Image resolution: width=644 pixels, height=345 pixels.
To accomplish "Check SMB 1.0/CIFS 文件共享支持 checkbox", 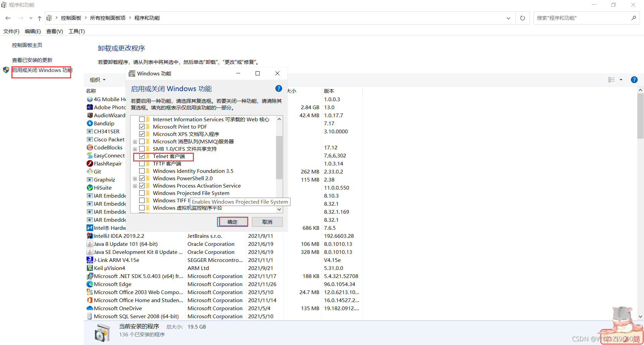I will tap(142, 149).
